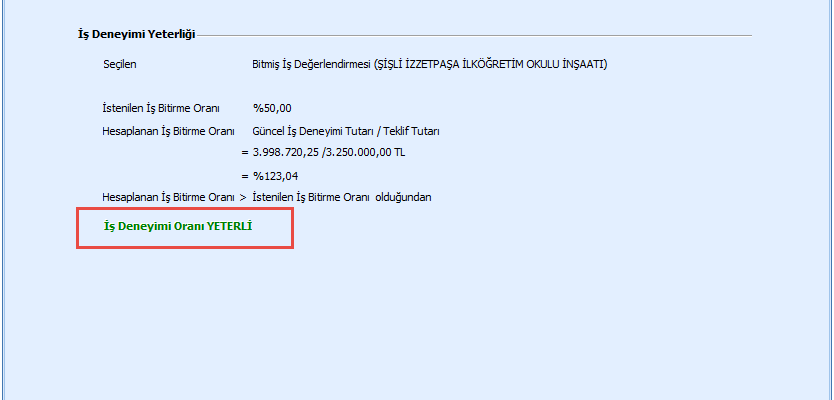The width and height of the screenshot is (834, 400).
Task: Click the first Hesaplanan İş Bitirme Oranı label
Action: pos(168,131)
